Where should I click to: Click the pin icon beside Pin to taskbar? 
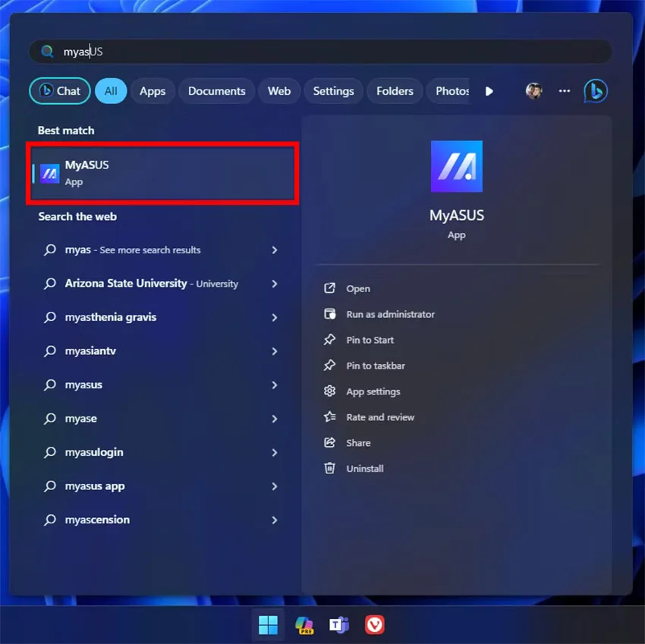329,365
